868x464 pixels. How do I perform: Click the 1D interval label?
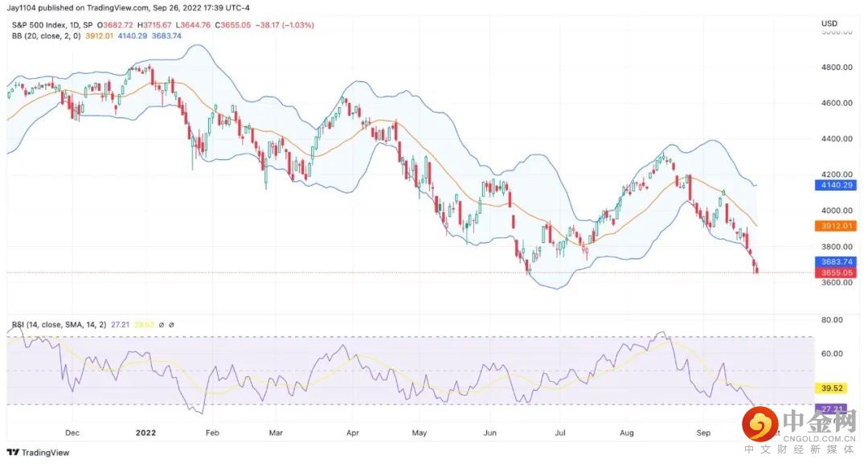click(75, 25)
